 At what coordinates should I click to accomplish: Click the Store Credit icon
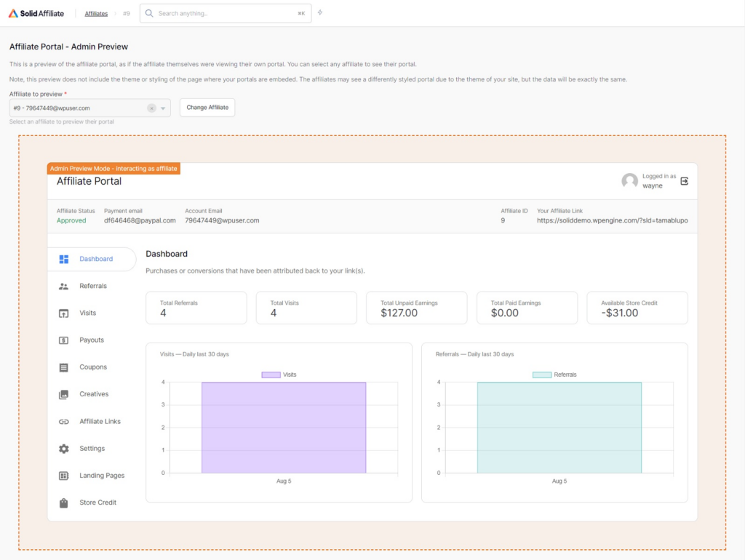point(63,503)
